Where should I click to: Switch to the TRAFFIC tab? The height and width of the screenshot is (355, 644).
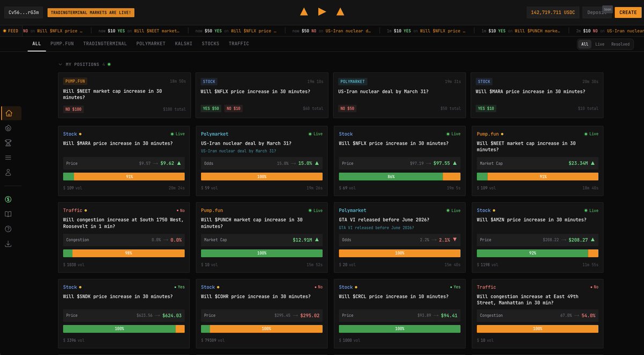pyautogui.click(x=239, y=44)
